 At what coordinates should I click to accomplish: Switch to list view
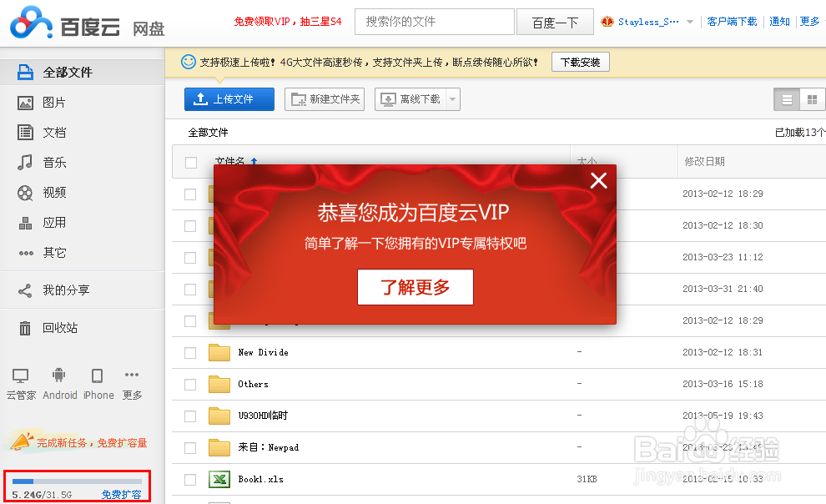coord(787,99)
